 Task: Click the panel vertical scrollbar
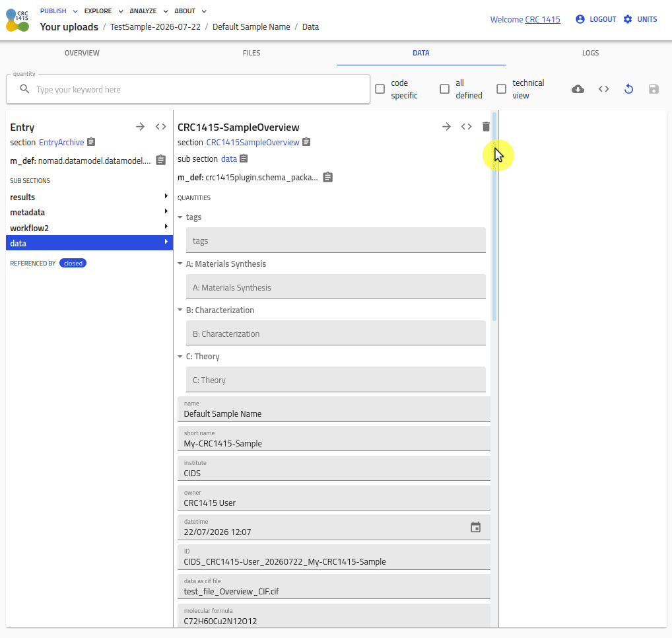pos(494,217)
